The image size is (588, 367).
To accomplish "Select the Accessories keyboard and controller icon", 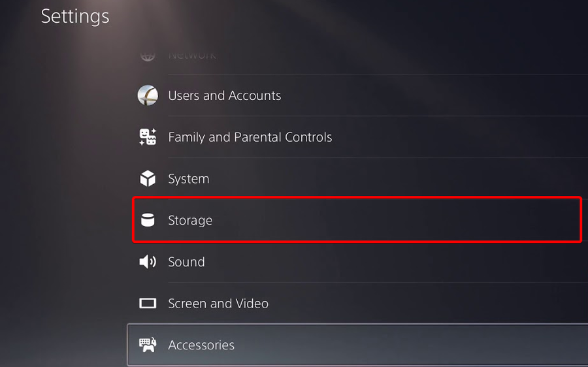I will coord(148,345).
